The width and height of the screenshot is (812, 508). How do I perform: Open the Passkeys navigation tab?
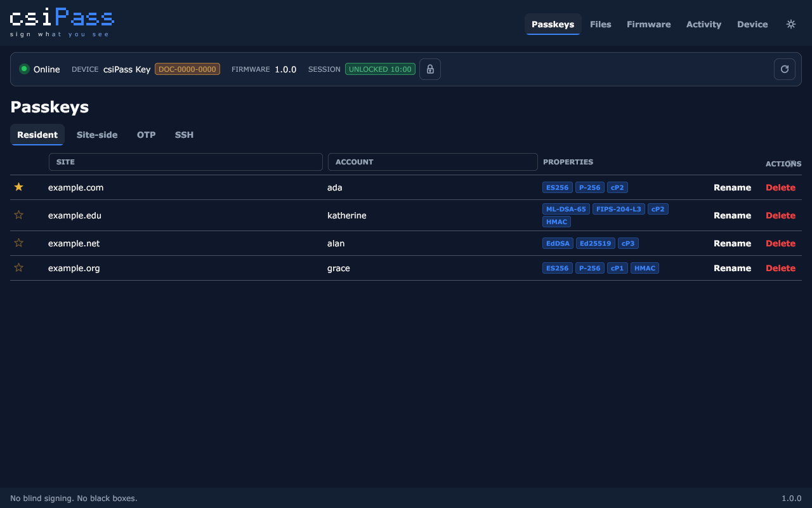(x=553, y=24)
